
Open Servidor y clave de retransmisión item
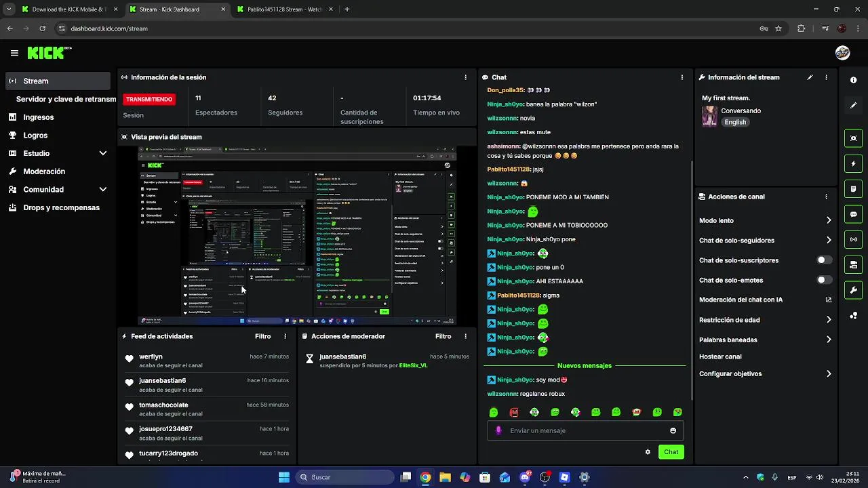coord(66,99)
